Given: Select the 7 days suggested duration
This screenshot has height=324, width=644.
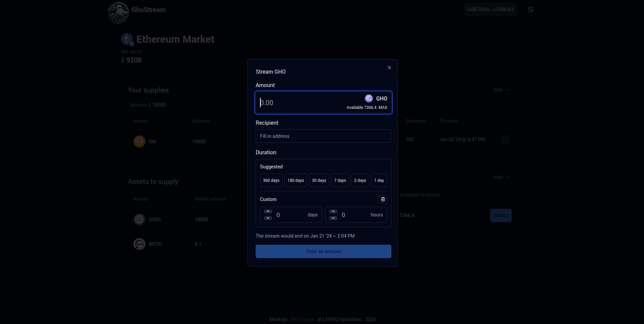Looking at the screenshot, I should pos(340,180).
